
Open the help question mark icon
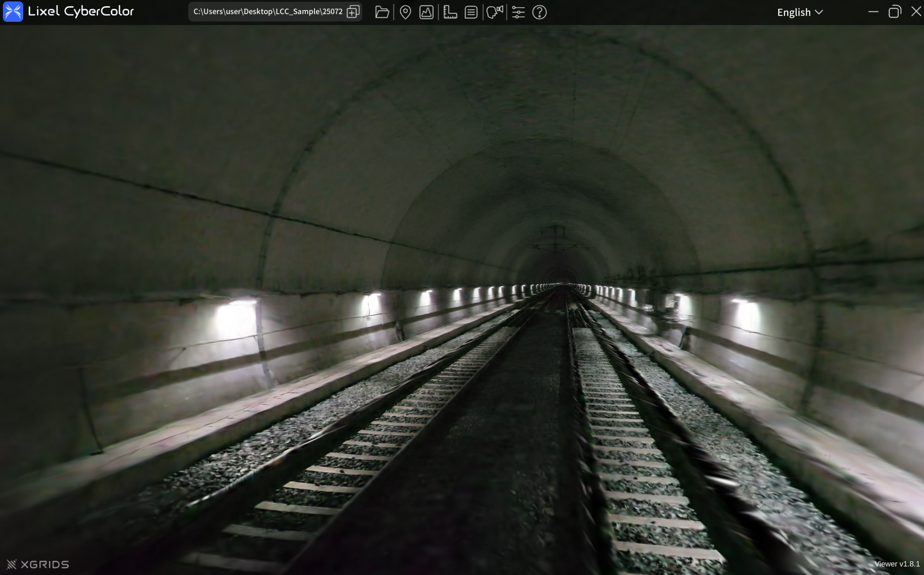(x=540, y=12)
